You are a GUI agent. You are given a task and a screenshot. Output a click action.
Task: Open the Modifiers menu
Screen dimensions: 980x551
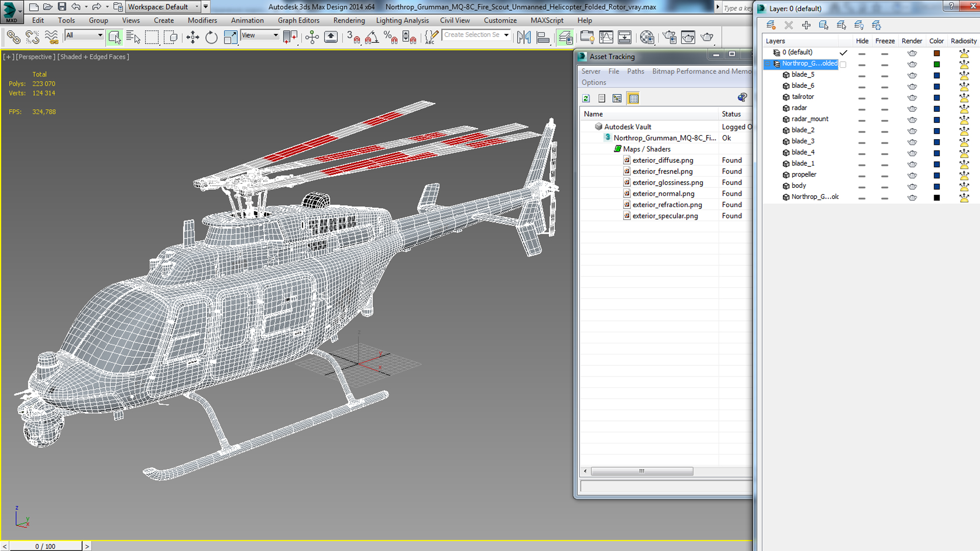pyautogui.click(x=202, y=20)
